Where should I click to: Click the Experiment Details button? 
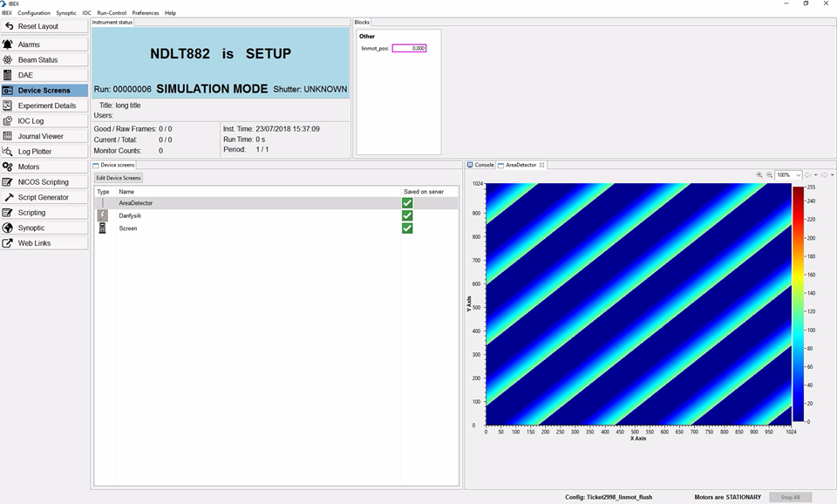point(44,106)
